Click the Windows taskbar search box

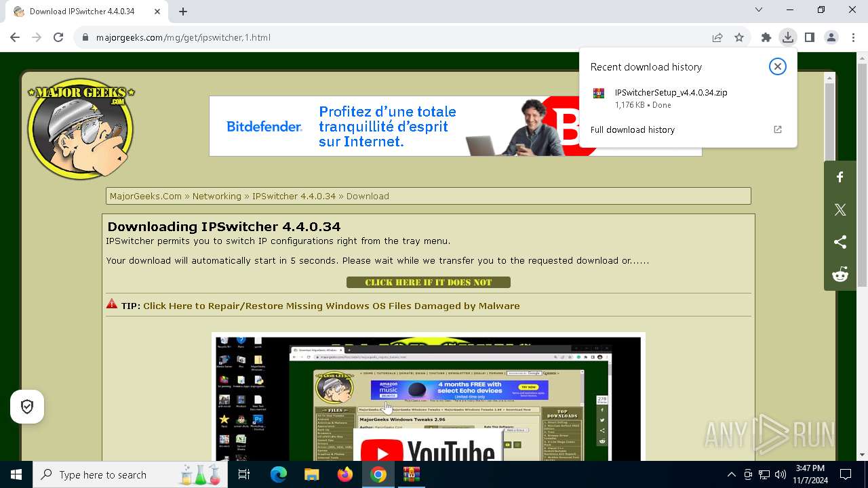click(131, 474)
